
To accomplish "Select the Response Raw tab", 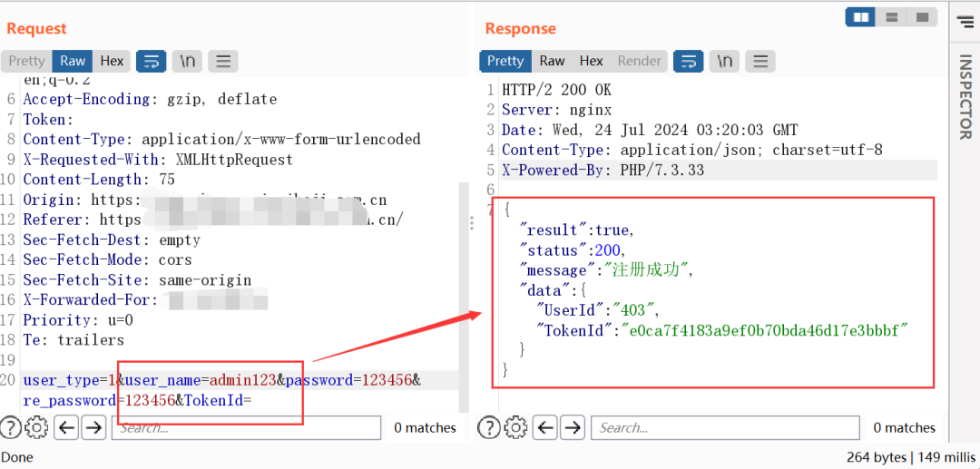I will point(552,61).
